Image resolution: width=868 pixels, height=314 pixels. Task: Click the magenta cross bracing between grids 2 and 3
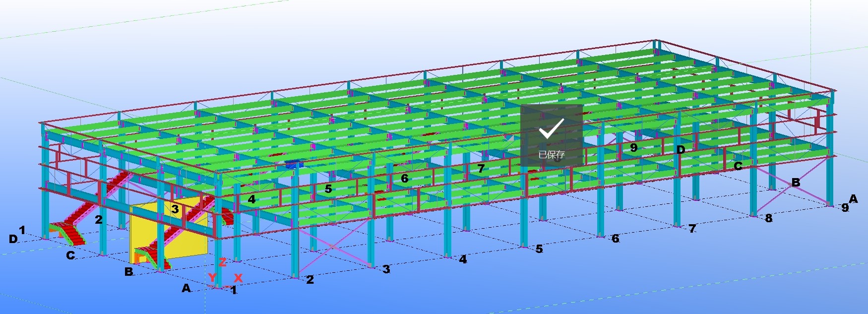[332, 247]
